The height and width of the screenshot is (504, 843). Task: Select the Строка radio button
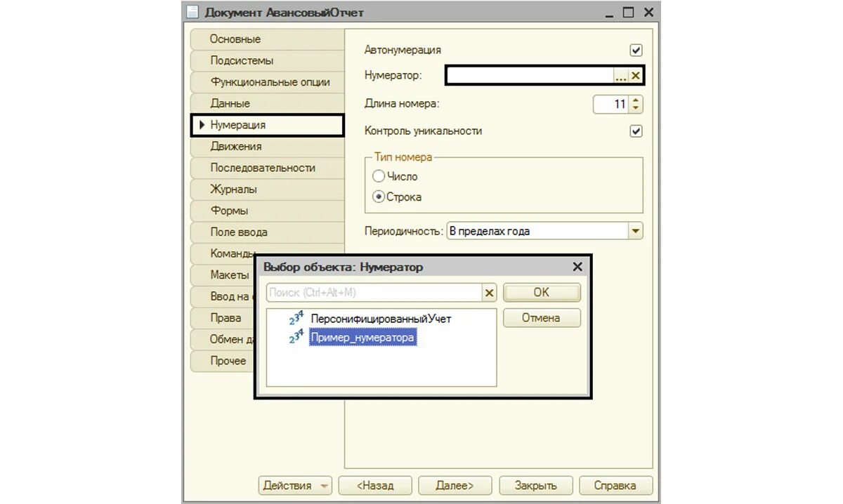[x=379, y=197]
